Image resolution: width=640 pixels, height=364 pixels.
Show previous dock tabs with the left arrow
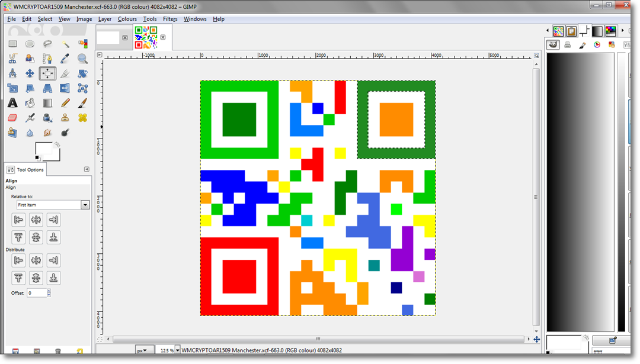tap(548, 31)
